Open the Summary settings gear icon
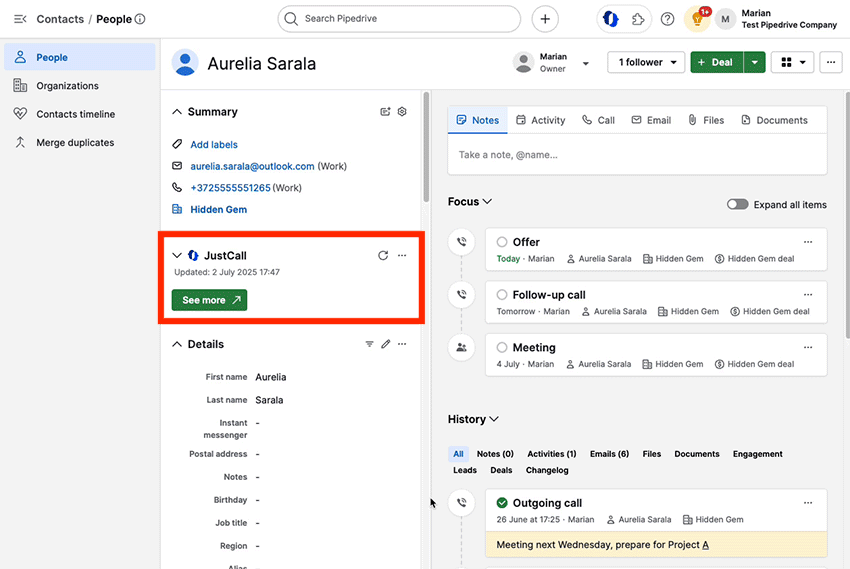Image resolution: width=850 pixels, height=569 pixels. pos(402,112)
